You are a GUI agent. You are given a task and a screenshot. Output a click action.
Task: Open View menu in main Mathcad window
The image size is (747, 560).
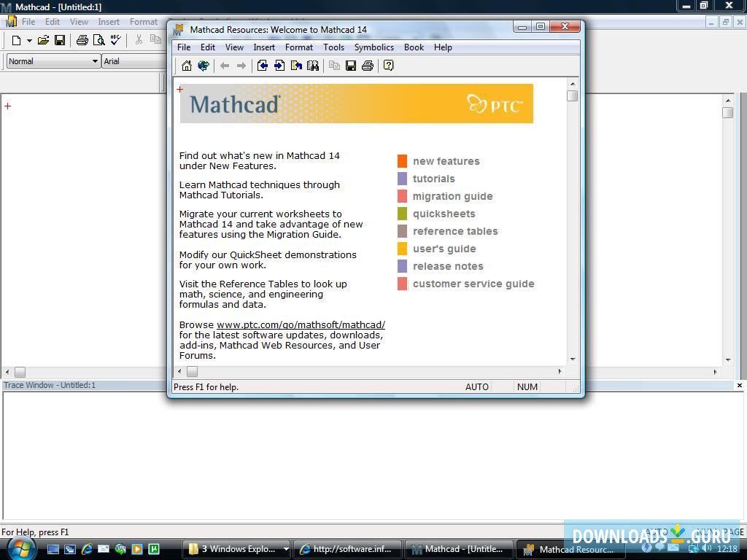[x=79, y=22]
